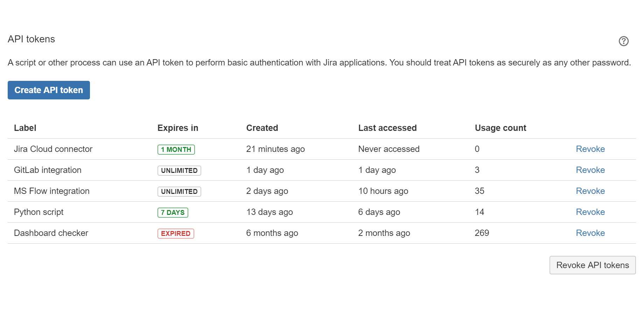Sort by the Usage count column header
This screenshot has width=644, height=315.
(500, 128)
